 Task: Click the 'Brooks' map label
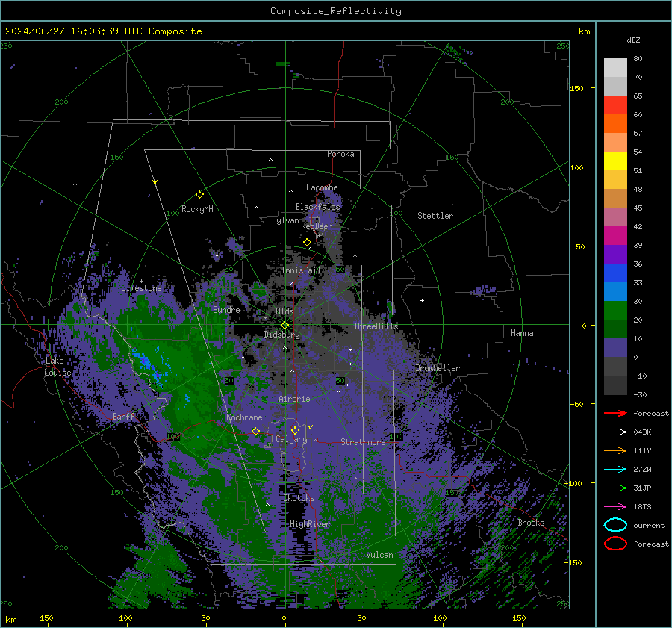(x=531, y=523)
